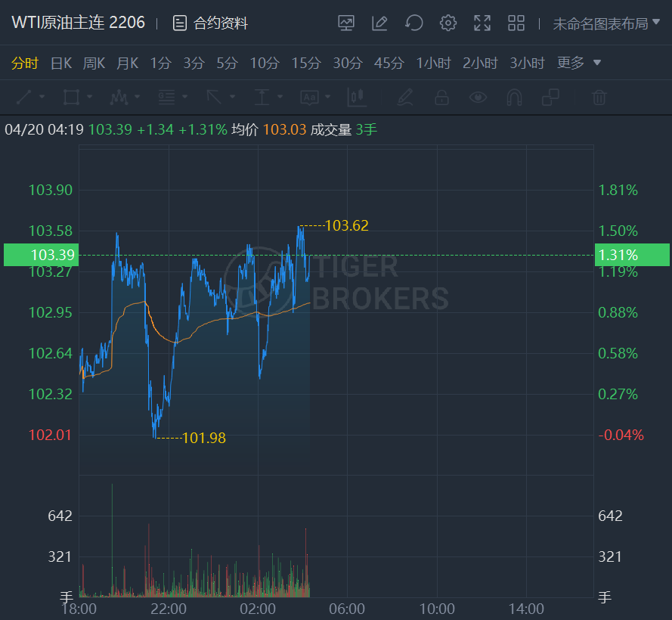Open the multi-chart grid layout icon
This screenshot has height=620, width=672.
516,23
